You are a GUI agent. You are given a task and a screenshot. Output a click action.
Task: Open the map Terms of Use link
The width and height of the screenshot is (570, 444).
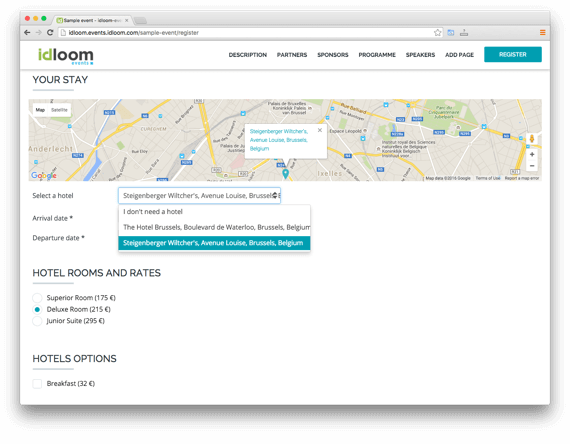(x=488, y=178)
